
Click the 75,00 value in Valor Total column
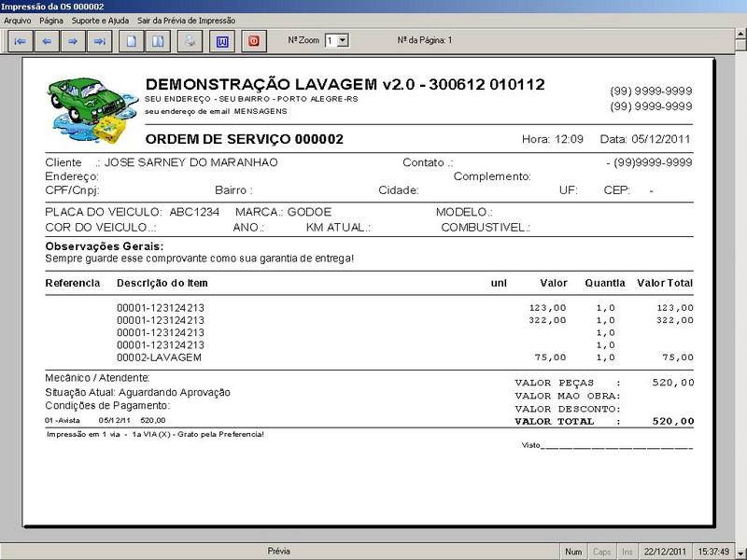click(x=678, y=357)
